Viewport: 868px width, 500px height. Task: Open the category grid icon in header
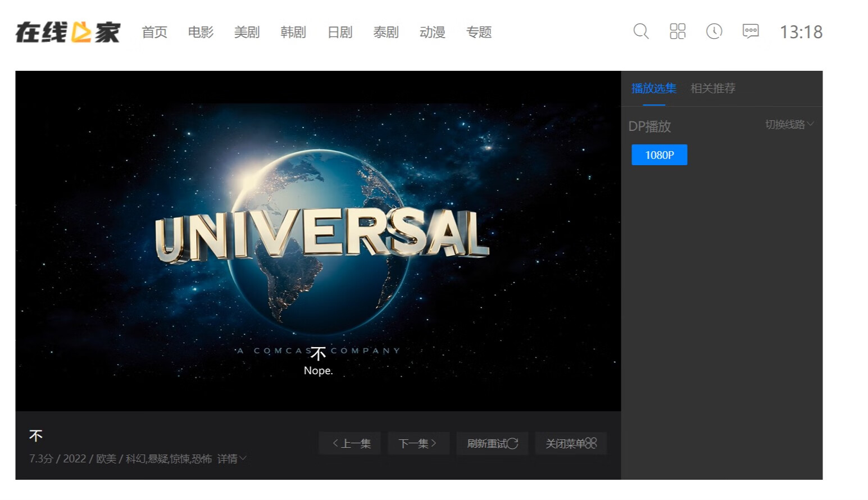pos(678,31)
